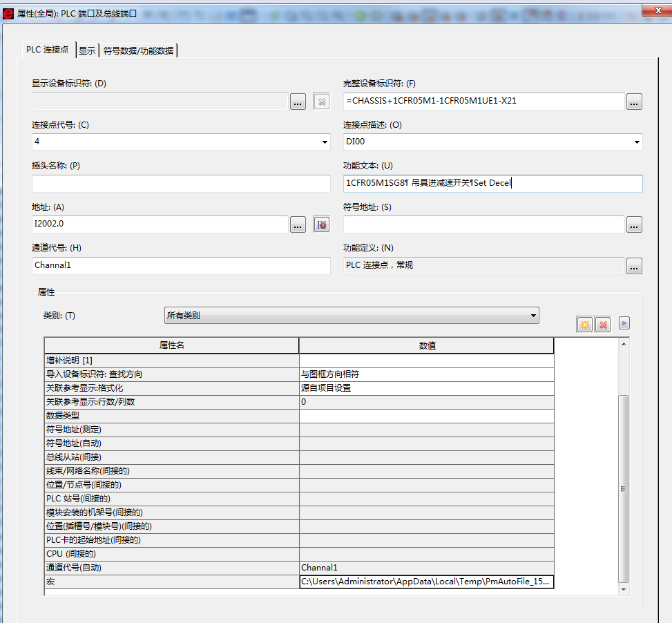
Task: Expand the 连接点描述 dropdown showing DI00
Action: (636, 142)
